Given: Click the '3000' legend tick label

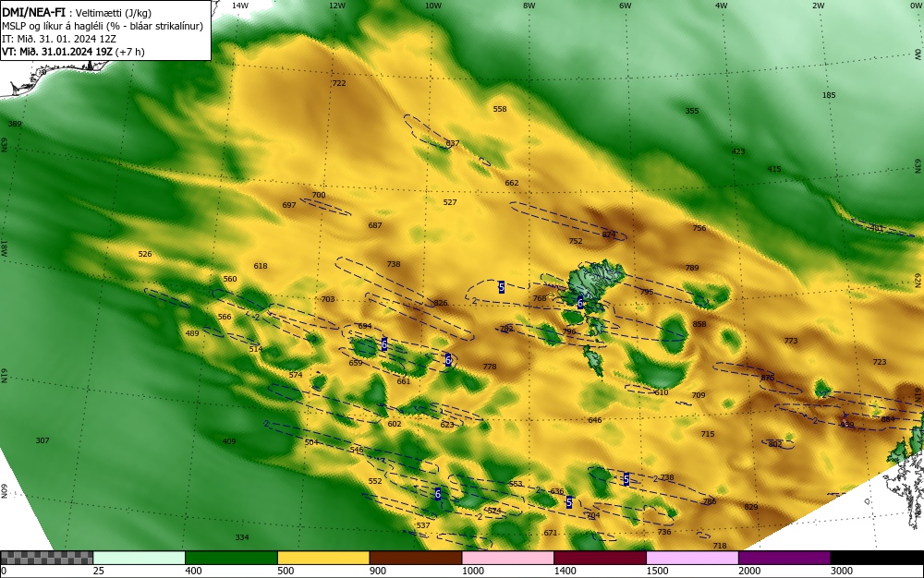Looking at the screenshot, I should [x=842, y=571].
